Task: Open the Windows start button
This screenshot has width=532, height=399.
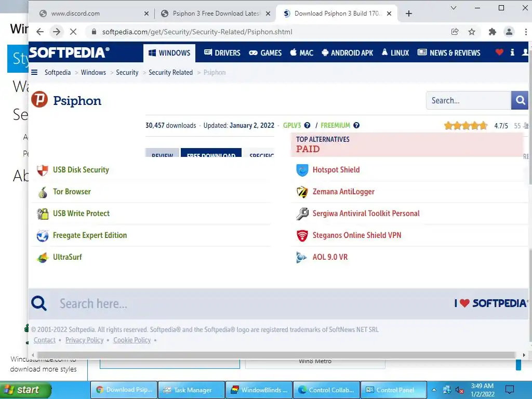Action: (25, 390)
